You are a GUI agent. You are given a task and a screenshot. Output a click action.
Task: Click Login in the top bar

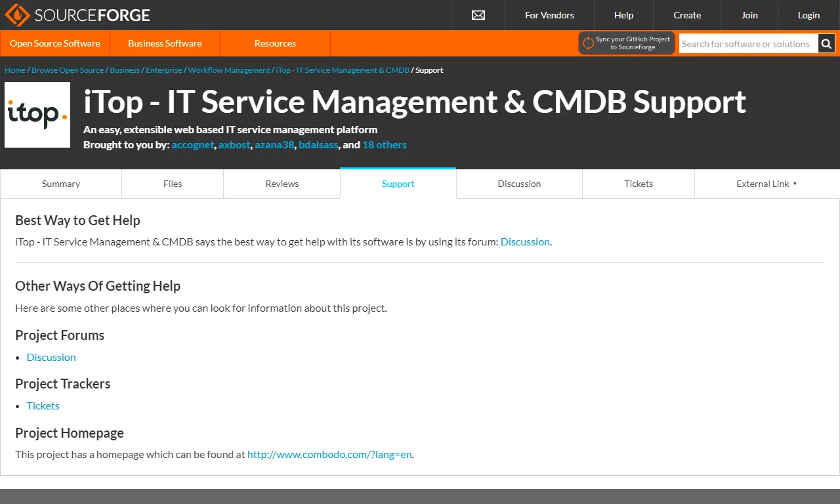808,15
